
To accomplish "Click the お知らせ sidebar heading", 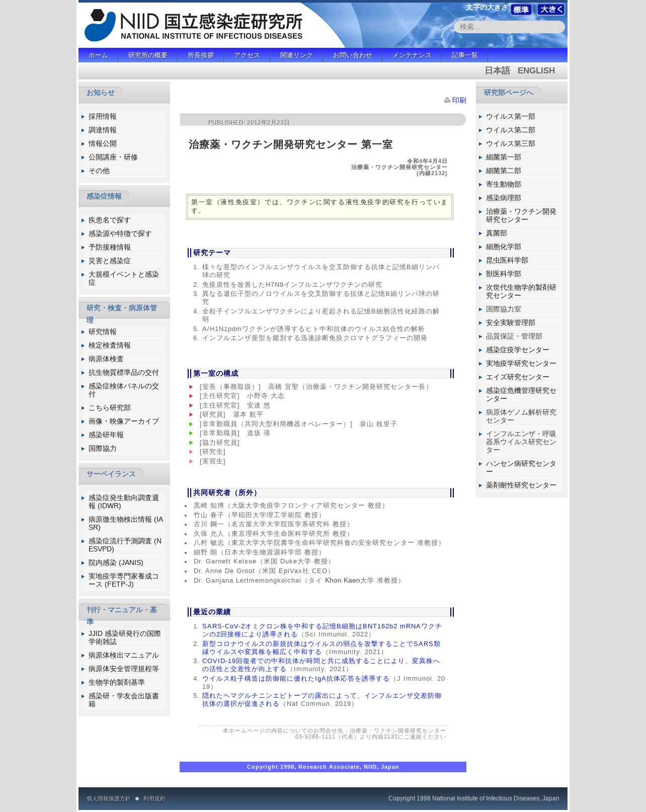I will click(101, 93).
